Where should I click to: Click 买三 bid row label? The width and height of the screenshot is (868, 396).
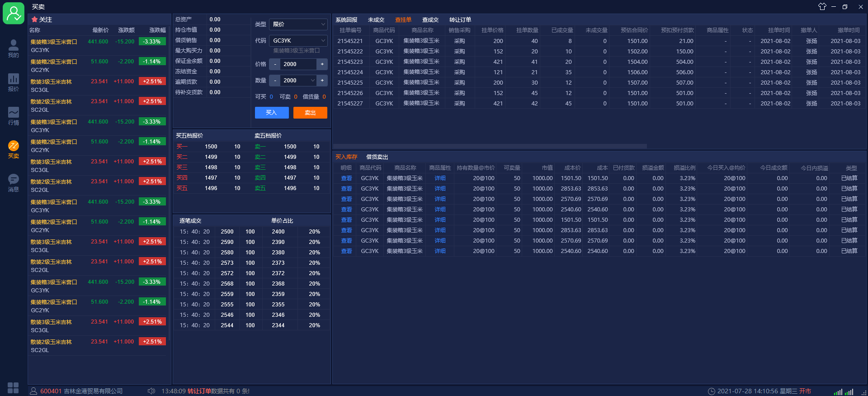182,167
